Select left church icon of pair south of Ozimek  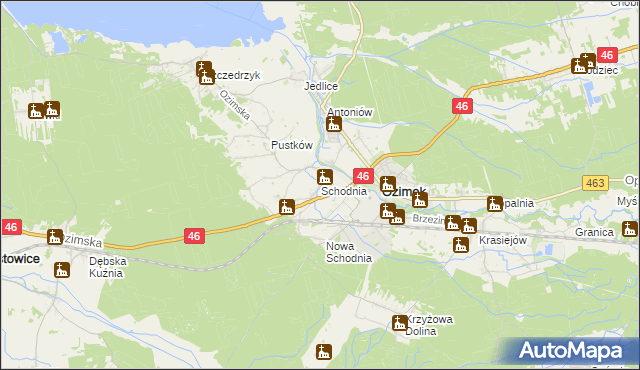coord(388,211)
